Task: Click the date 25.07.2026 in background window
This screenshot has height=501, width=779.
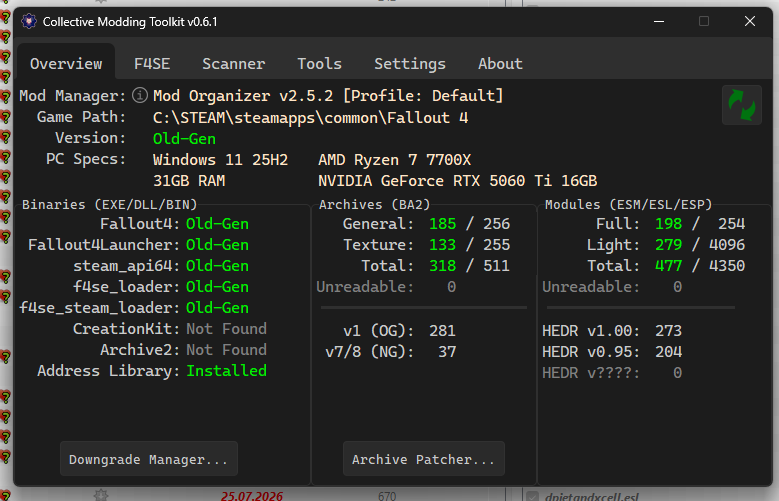Action: coord(252,496)
